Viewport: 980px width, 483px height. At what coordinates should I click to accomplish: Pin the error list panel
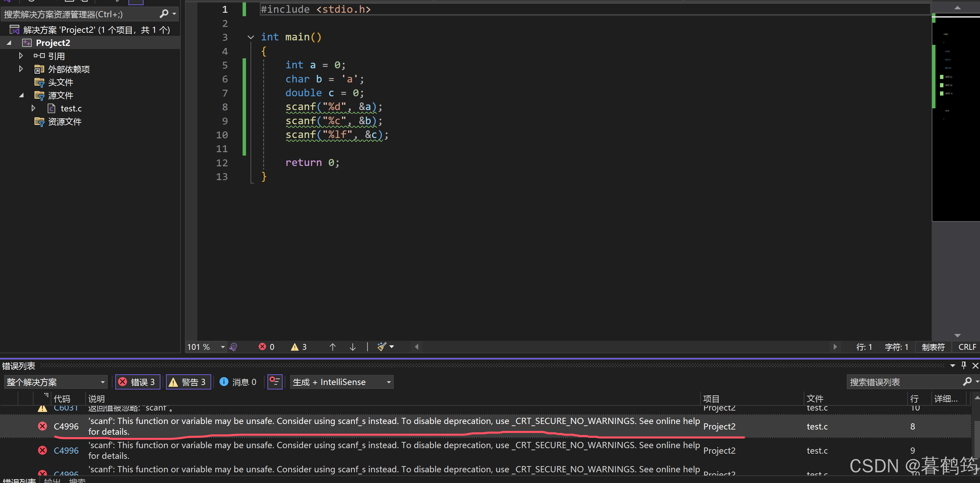point(963,365)
